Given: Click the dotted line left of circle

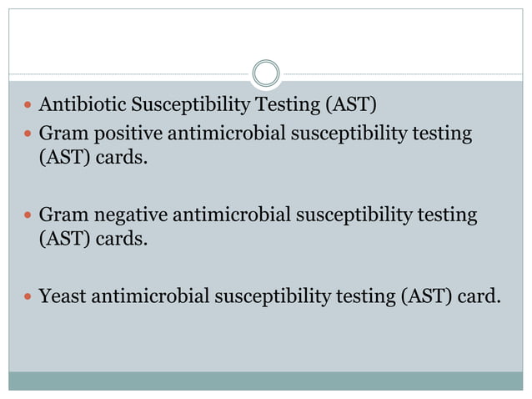Looking at the screenshot, I should coord(125,74).
